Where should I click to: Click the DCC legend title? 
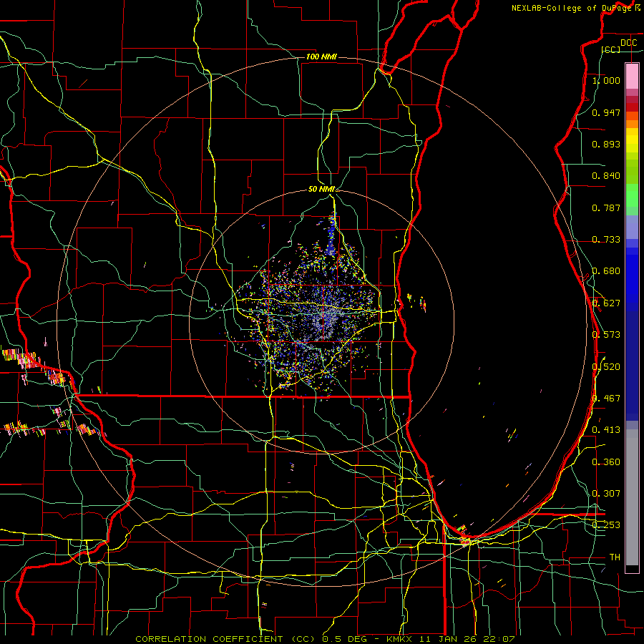[628, 43]
